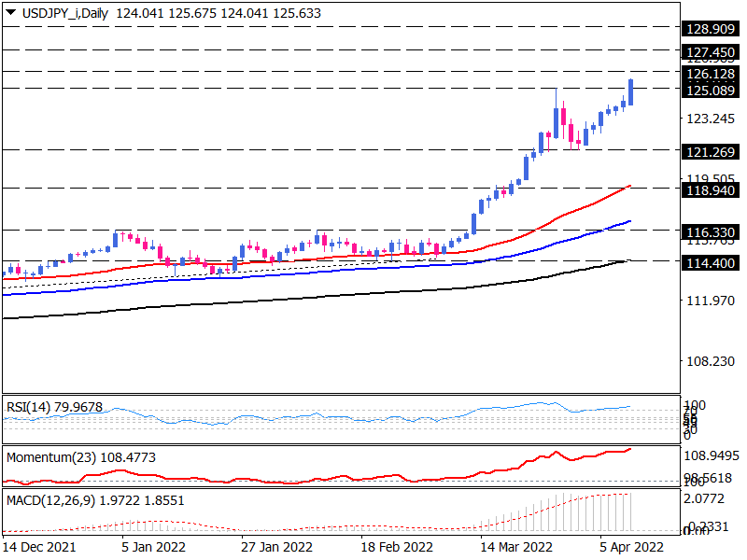Select the Momentum(23) 108.4773 indicator label
The width and height of the screenshot is (747, 560).
pyautogui.click(x=81, y=457)
